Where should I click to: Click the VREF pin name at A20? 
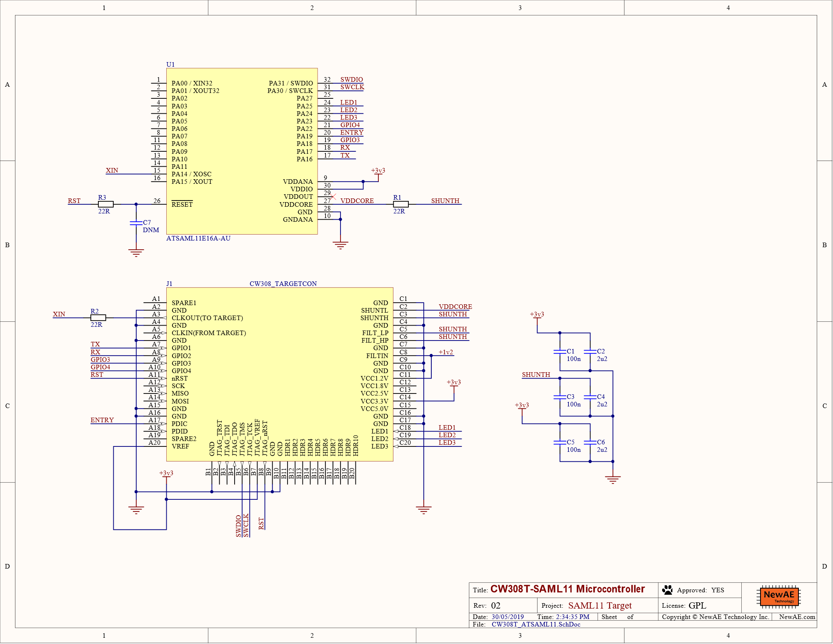(x=180, y=446)
